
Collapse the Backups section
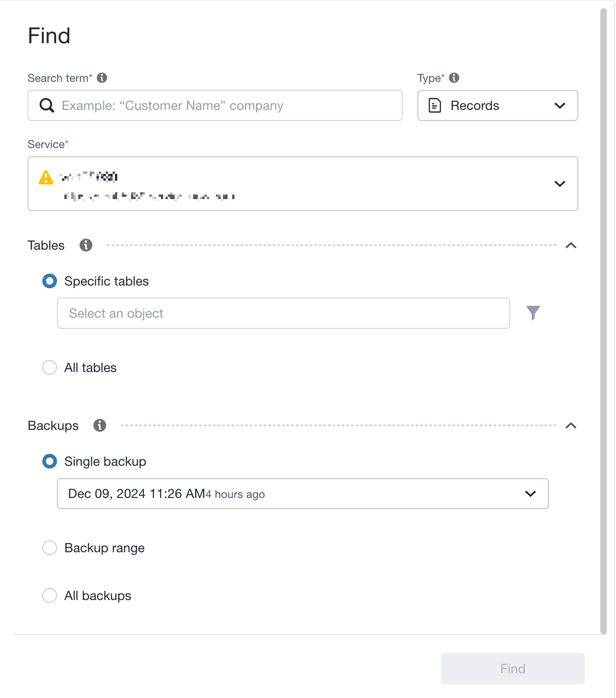[571, 425]
